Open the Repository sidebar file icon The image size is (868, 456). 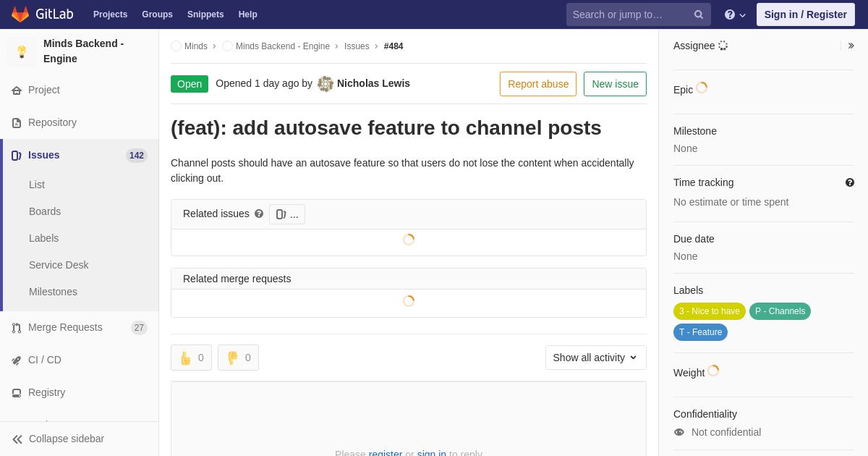(17, 123)
